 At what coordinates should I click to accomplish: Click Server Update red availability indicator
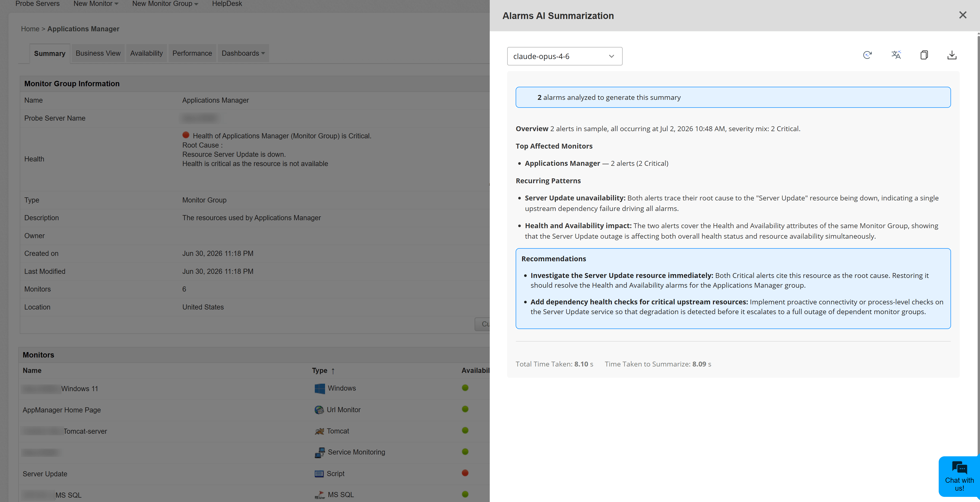pyautogui.click(x=465, y=473)
